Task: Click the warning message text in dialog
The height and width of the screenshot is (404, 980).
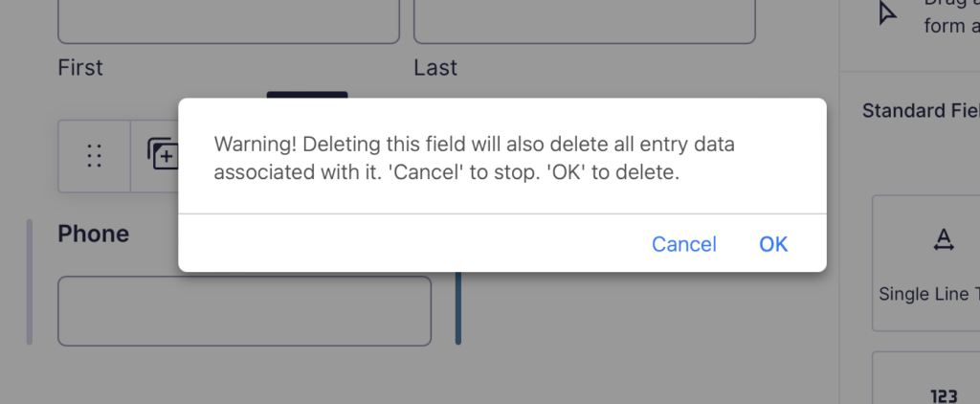Action: (x=474, y=158)
